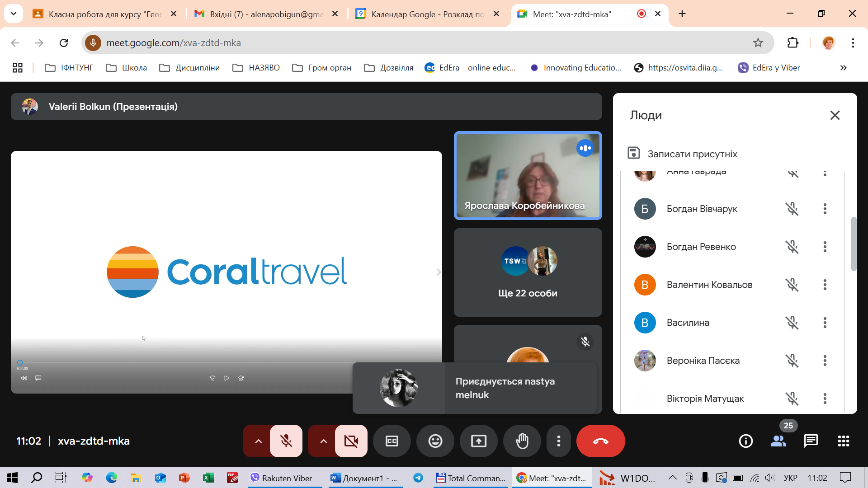Expand video settings arrow beside camera

pyautogui.click(x=323, y=441)
